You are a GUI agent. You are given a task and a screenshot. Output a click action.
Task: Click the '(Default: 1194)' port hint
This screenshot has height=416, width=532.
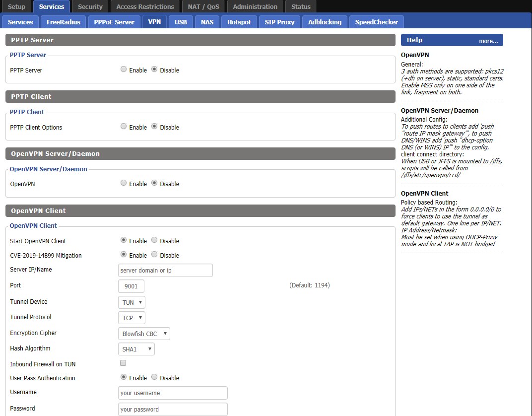(x=310, y=285)
